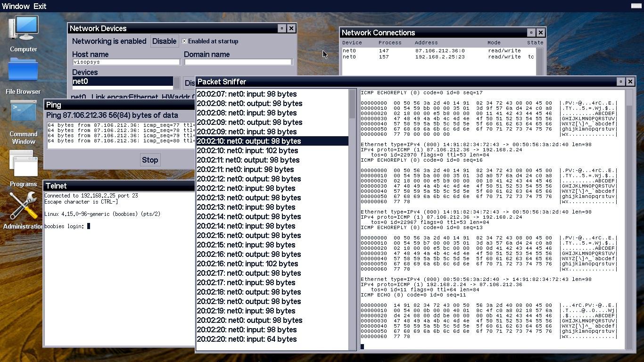644x362 pixels.
Task: Select packet 20:02:11 net0 output 98 bytes
Action: pyautogui.click(x=272, y=160)
